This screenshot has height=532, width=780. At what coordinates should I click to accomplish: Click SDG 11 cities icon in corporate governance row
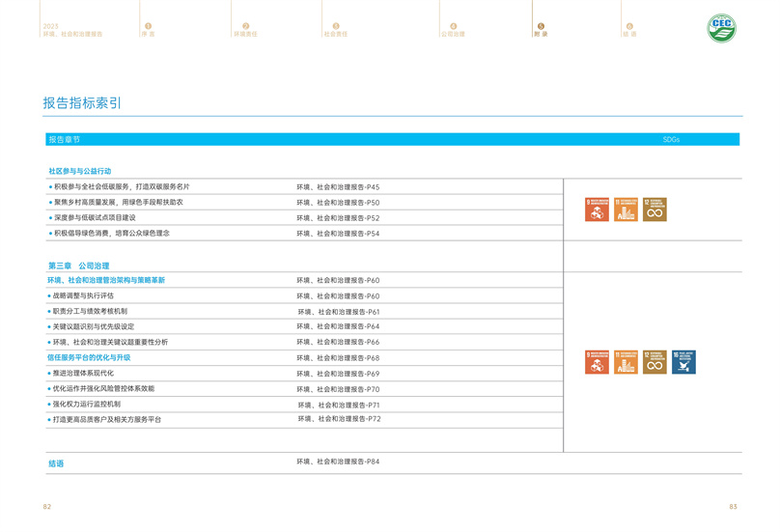coord(626,362)
